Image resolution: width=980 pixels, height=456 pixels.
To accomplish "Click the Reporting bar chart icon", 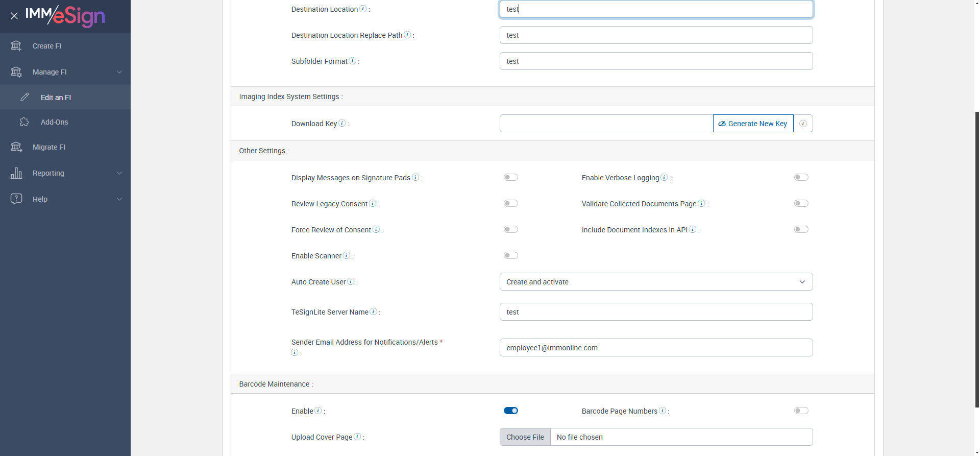I will coord(16,173).
